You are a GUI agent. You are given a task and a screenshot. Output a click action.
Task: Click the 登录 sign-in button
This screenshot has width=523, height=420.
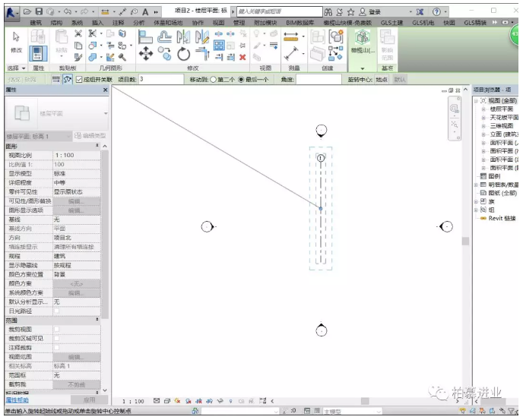(x=370, y=12)
